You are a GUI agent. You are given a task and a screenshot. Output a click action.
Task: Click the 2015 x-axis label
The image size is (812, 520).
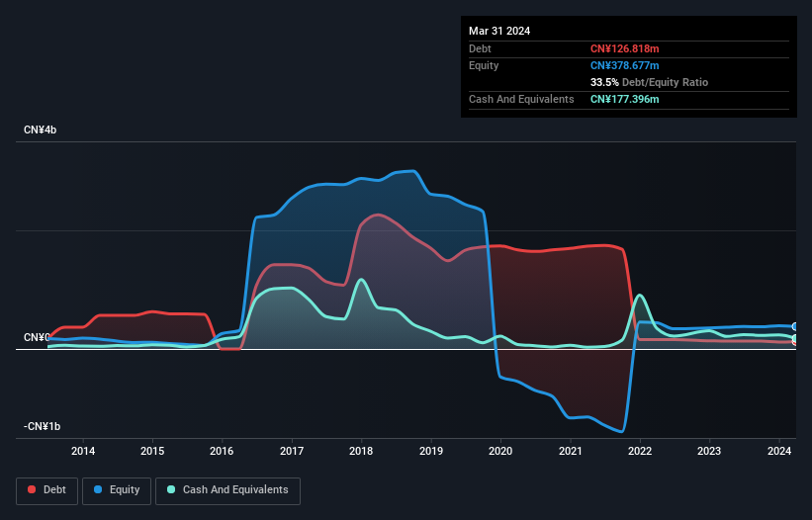click(x=152, y=451)
